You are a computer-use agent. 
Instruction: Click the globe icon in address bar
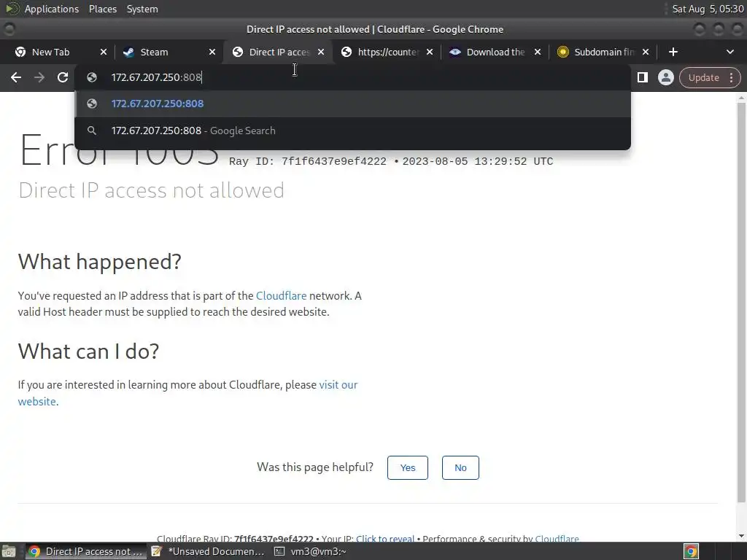(x=92, y=77)
